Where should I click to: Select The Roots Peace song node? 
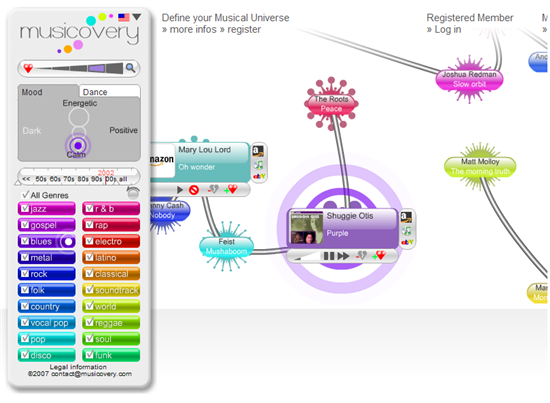[x=331, y=104]
